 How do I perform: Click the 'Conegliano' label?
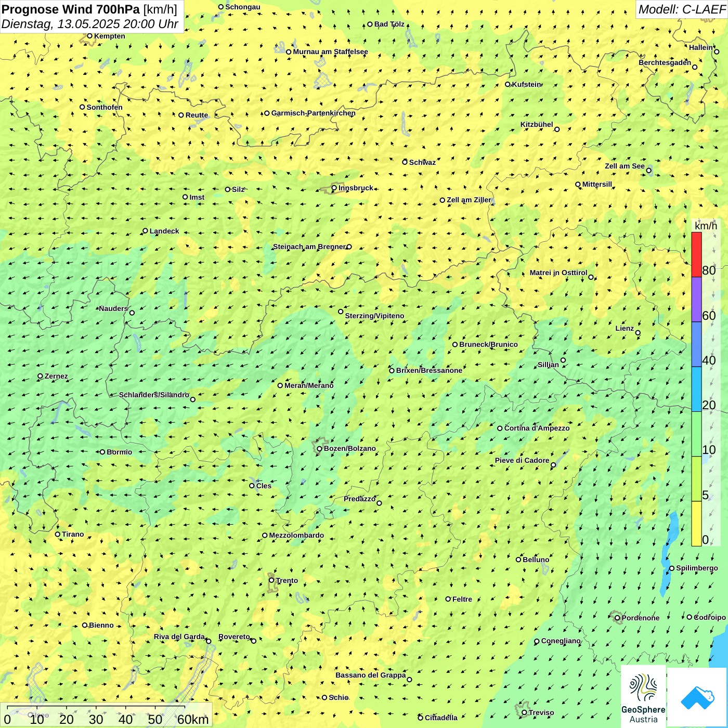(561, 641)
